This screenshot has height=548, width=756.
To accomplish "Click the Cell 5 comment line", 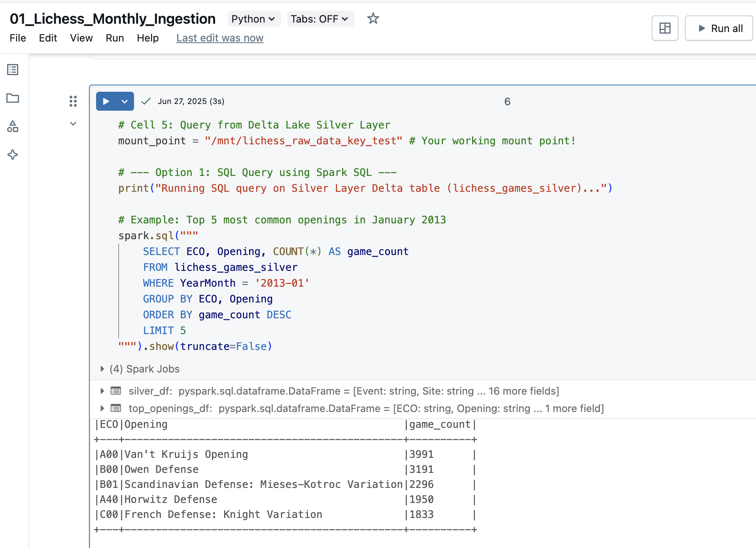I will pos(254,125).
